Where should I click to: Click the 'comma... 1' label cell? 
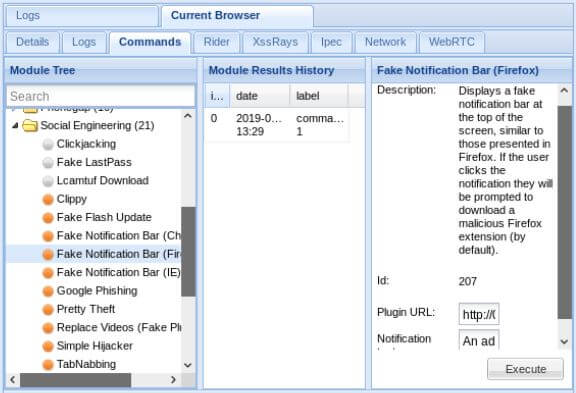point(320,125)
